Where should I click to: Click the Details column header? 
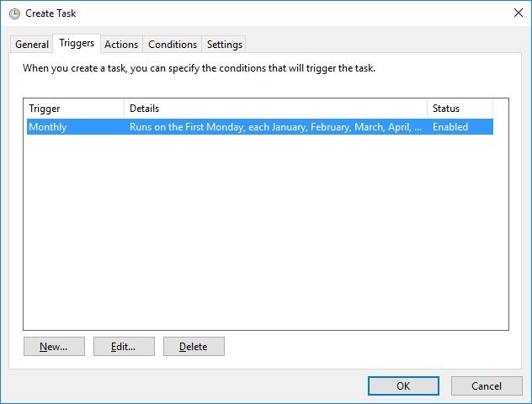pos(275,109)
